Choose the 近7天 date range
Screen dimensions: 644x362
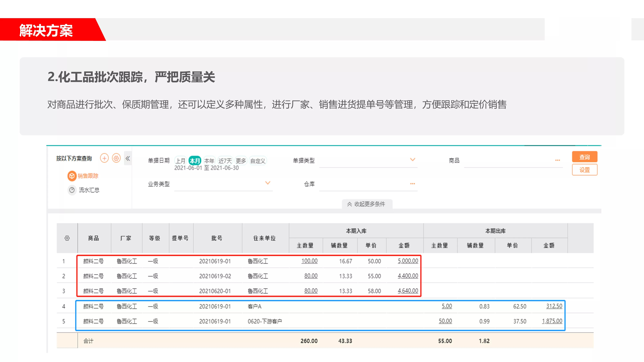225,161
